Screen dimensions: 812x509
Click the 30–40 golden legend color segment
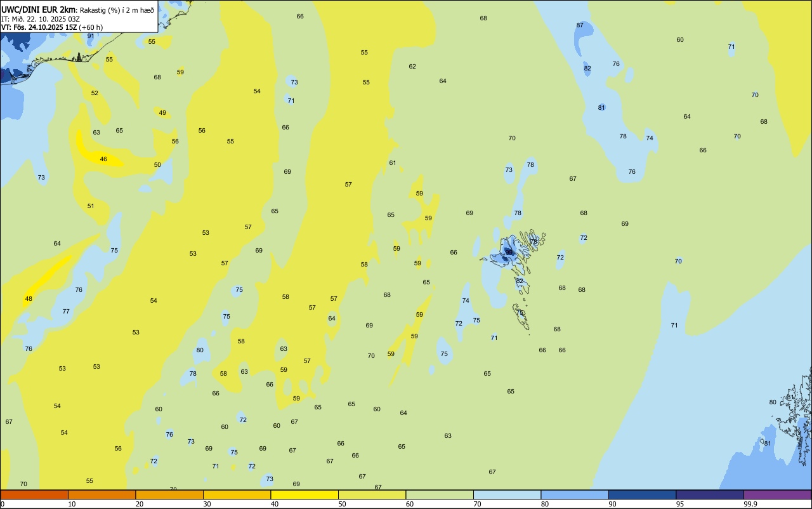coord(237,494)
